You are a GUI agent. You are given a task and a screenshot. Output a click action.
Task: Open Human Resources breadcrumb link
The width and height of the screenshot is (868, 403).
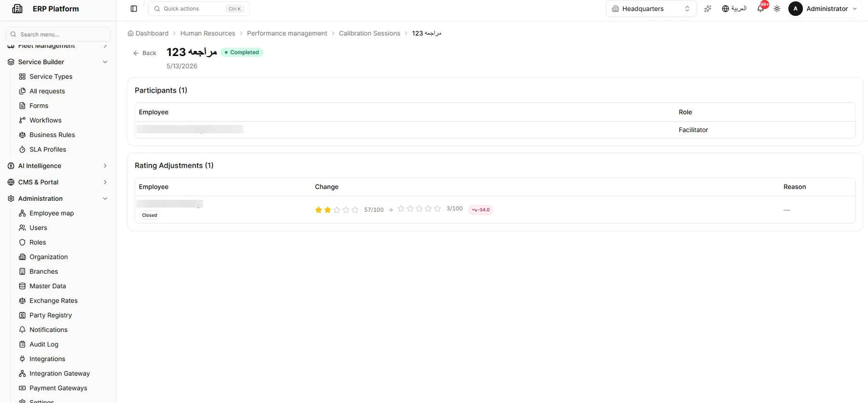pos(208,33)
